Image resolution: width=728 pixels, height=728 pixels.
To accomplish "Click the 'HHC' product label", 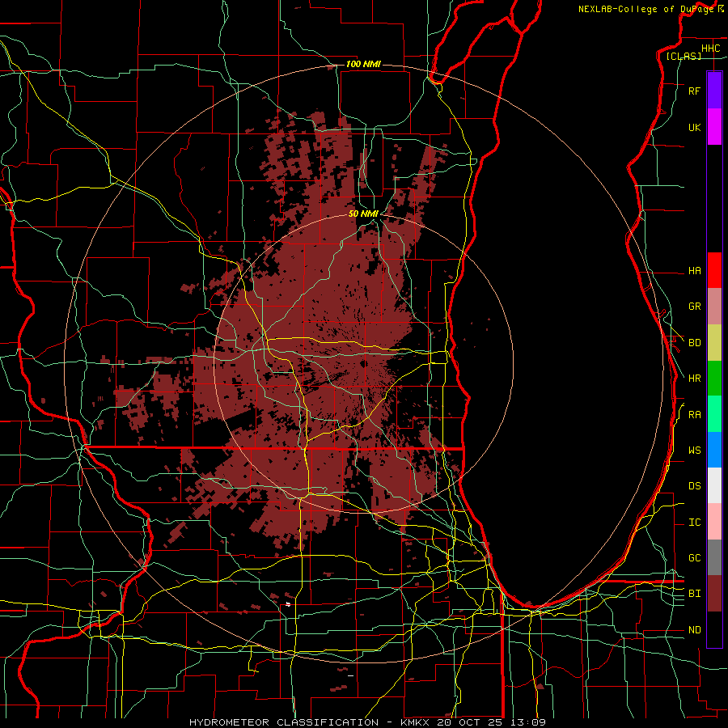I will (x=710, y=49).
